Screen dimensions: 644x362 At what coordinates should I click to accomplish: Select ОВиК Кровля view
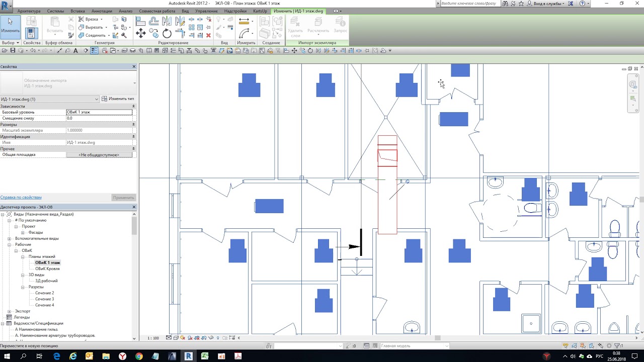47,268
